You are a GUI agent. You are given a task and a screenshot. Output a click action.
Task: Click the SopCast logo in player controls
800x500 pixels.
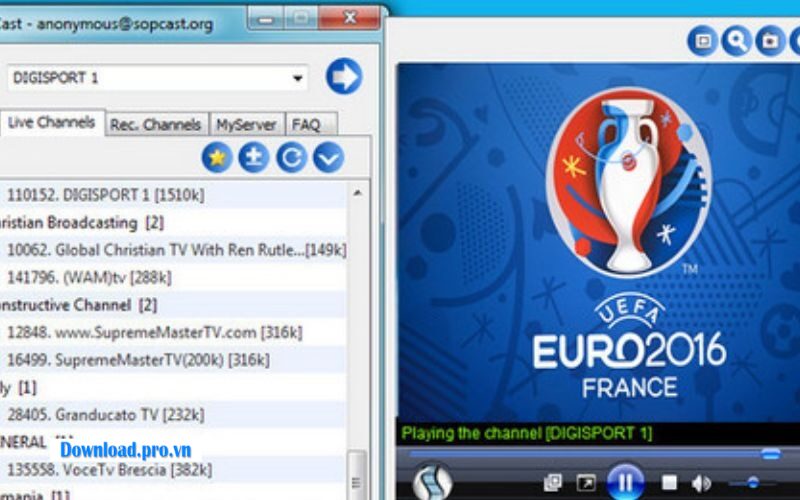pos(433,482)
